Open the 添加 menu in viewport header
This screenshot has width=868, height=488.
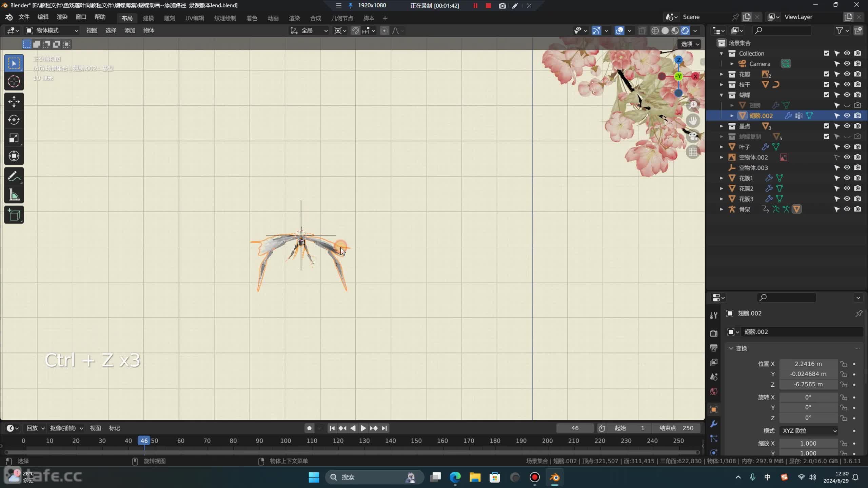tap(130, 31)
